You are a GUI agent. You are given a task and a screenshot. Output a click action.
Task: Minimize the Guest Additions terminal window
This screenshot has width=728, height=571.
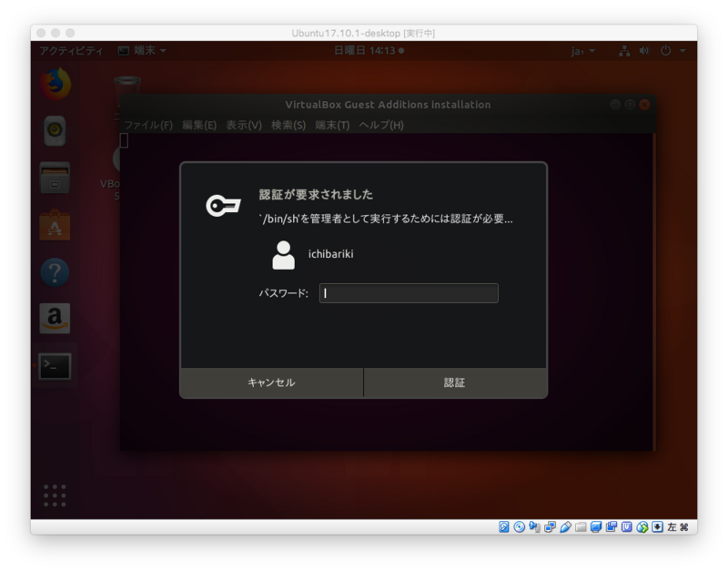(x=615, y=105)
